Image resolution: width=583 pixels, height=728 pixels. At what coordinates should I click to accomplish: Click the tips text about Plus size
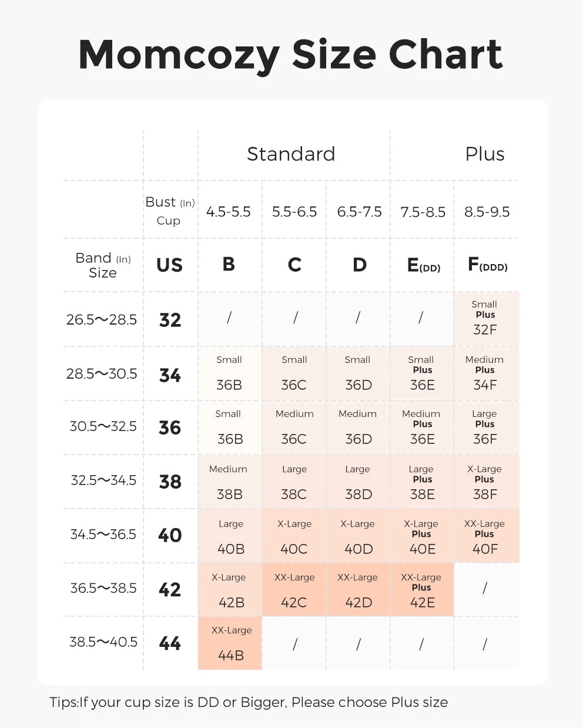(249, 702)
